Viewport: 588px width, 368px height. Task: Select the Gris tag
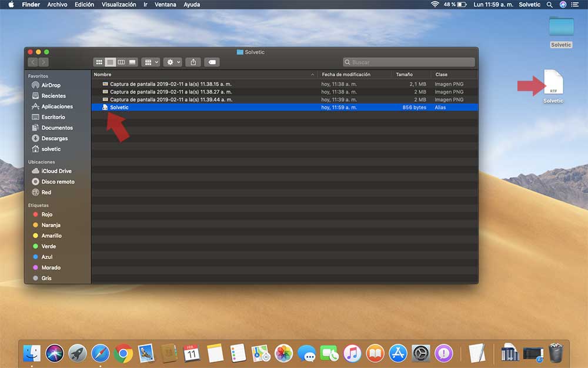point(42,279)
